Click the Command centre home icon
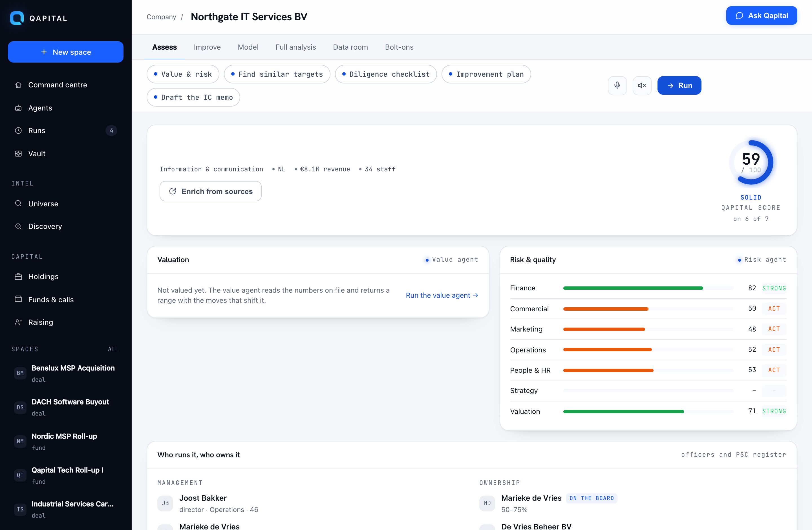812x530 pixels. (x=18, y=85)
